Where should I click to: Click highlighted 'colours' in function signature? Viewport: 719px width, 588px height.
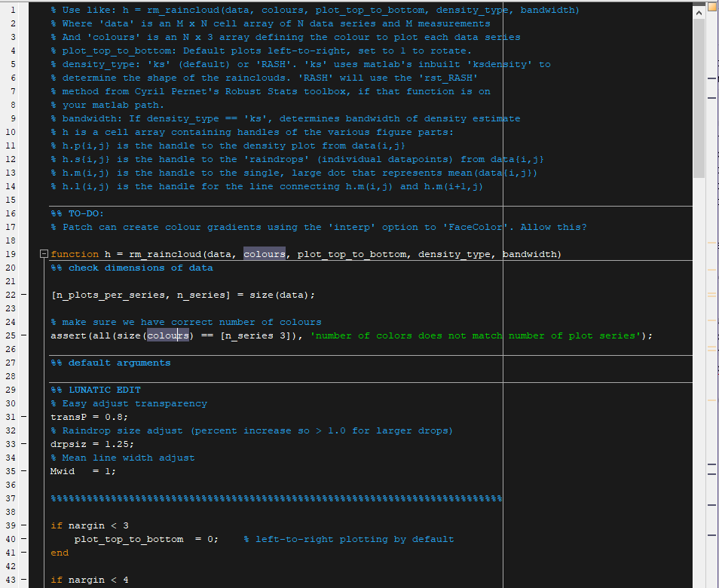[265, 255]
